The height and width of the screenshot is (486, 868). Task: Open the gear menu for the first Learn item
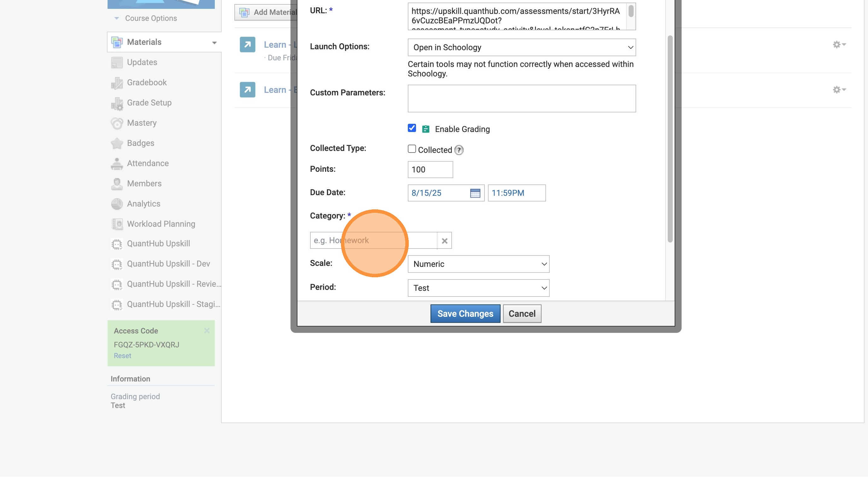click(x=839, y=45)
